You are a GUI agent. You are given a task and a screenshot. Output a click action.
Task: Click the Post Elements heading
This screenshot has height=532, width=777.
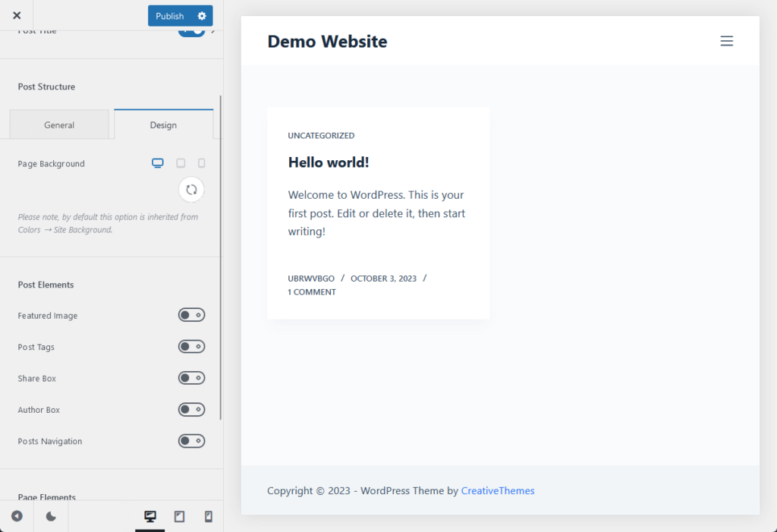46,285
